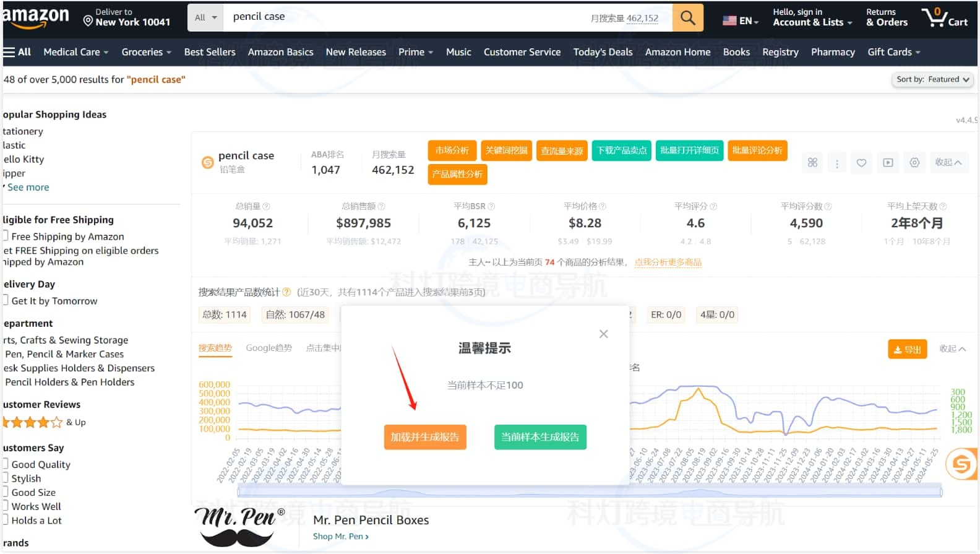Click help icon next to 平均评分
Image resolution: width=980 pixels, height=554 pixels.
tap(713, 206)
